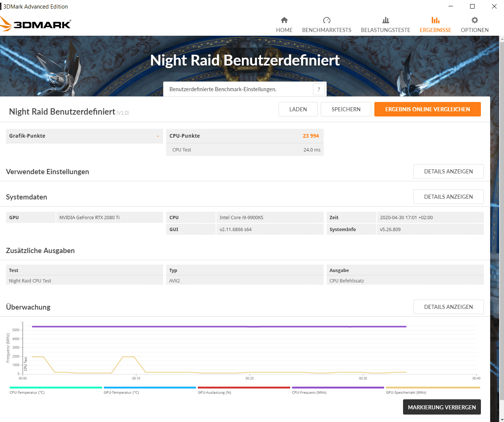Go to the BELASTUNGSTESTE tab
The height and width of the screenshot is (422, 504).
[386, 25]
